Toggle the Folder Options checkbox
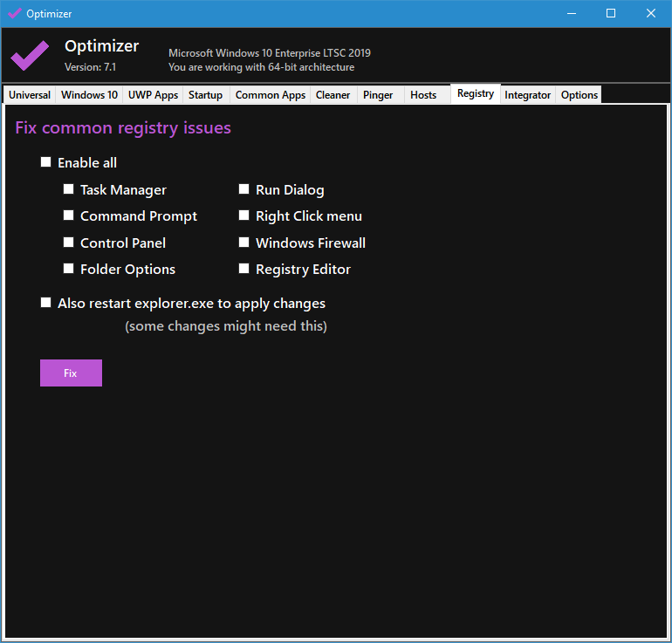Viewport: 672px width, 643px height. click(x=69, y=269)
